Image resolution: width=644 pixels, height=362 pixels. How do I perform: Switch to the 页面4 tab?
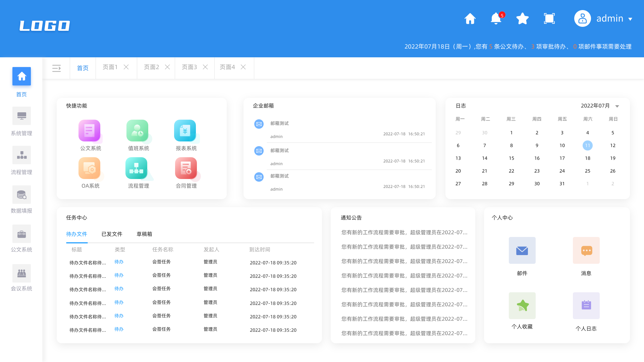227,67
